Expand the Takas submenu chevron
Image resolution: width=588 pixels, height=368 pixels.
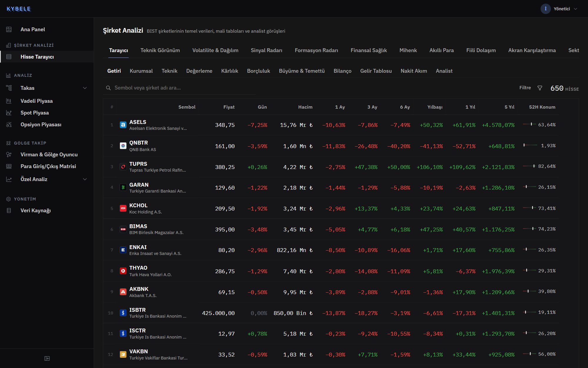pos(85,88)
